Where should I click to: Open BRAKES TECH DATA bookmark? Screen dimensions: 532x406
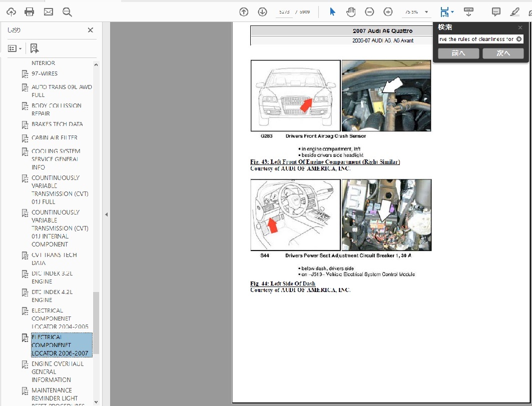click(57, 124)
